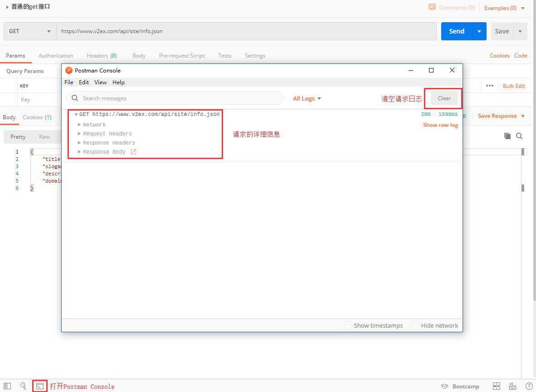
Task: Click the Save button
Action: coord(502,31)
